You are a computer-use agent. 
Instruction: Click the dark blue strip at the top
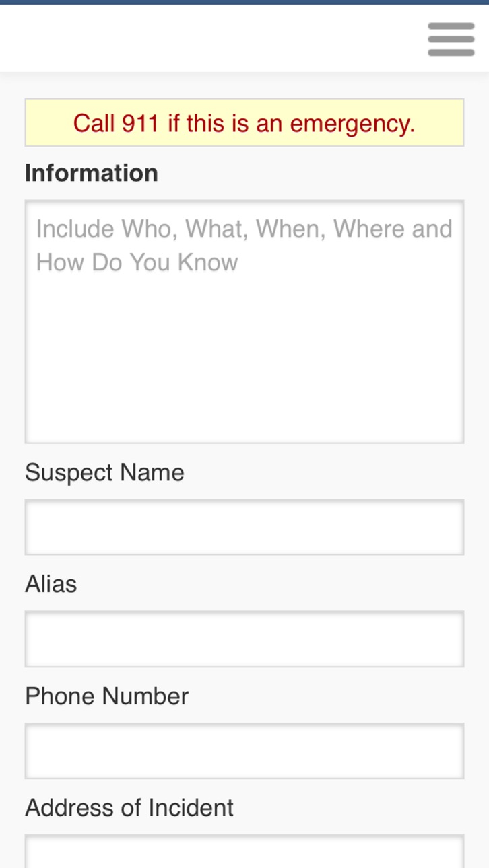(244, 2)
